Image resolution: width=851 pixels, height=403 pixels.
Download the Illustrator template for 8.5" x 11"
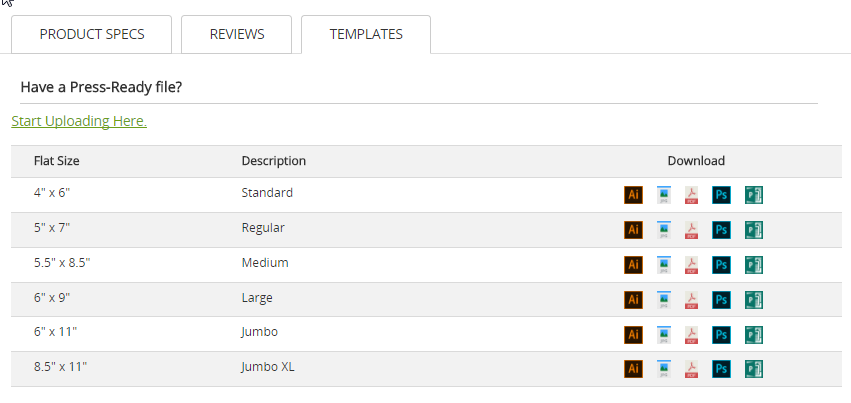tap(633, 369)
